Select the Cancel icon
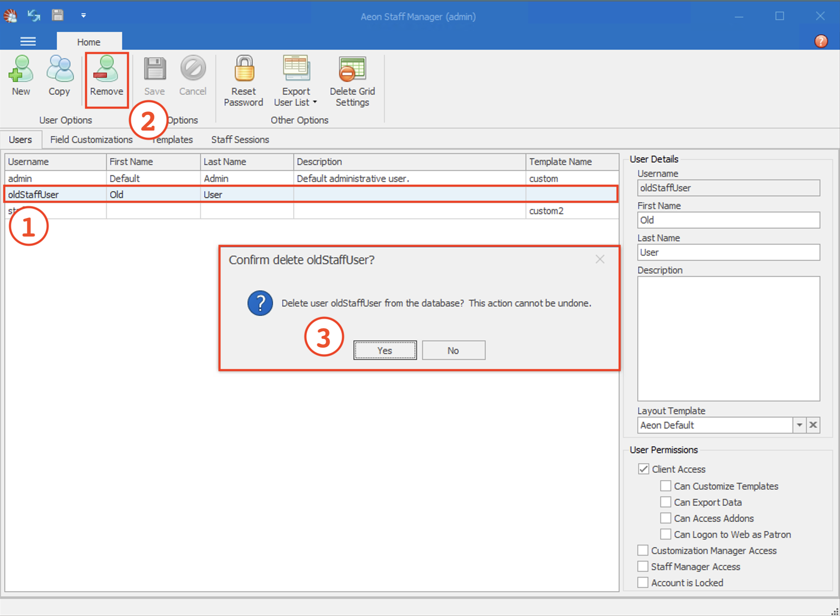This screenshot has height=616, width=840. (x=192, y=76)
